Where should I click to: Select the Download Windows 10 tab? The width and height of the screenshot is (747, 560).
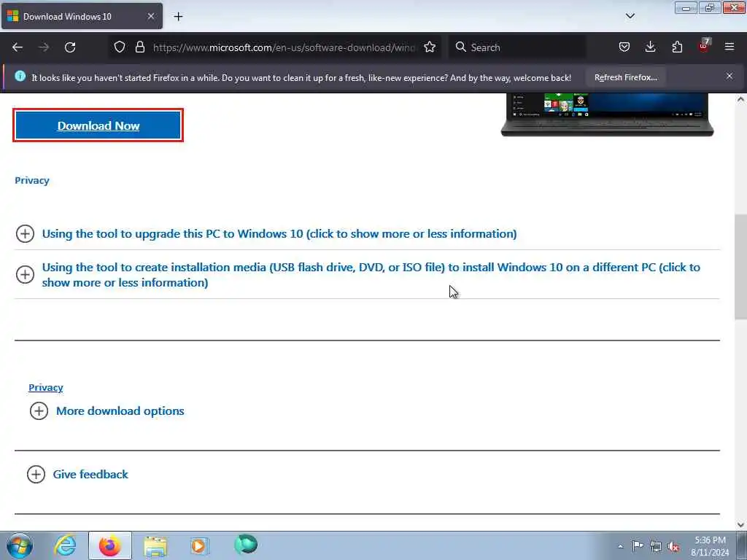click(x=82, y=16)
